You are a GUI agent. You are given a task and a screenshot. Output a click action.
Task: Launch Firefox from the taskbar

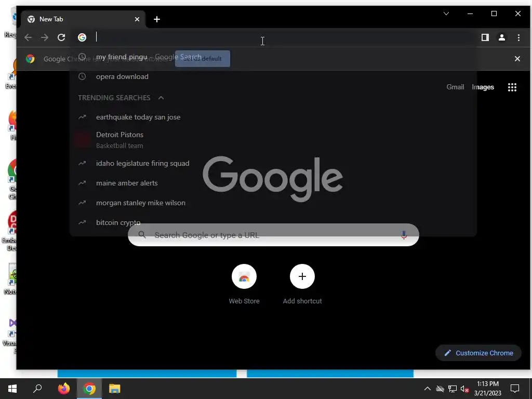click(63, 389)
